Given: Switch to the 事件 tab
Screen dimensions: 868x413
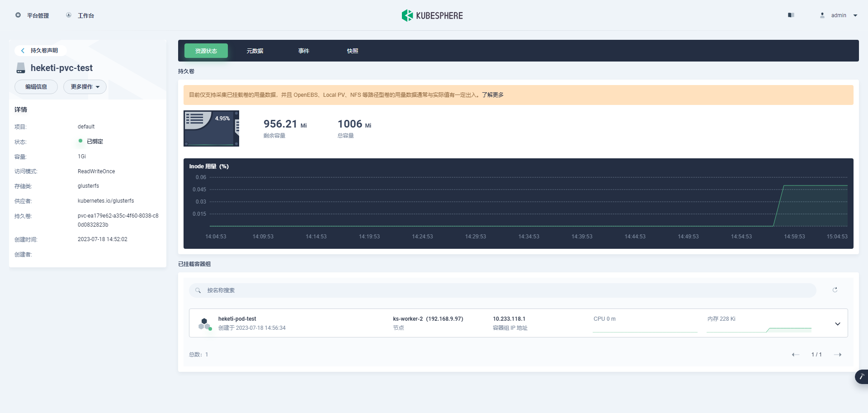Looking at the screenshot, I should point(304,51).
